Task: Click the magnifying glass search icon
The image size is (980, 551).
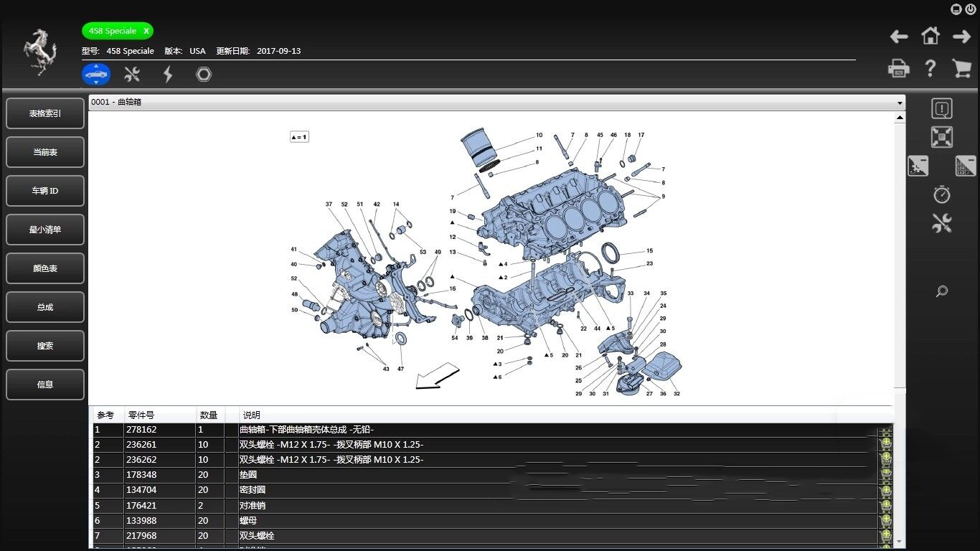Action: 942,291
